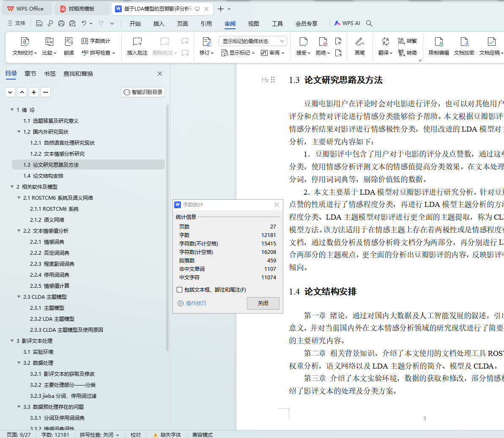This screenshot has width=504, height=438.
Task: Open a new tab with plus button
Action: 221,9
